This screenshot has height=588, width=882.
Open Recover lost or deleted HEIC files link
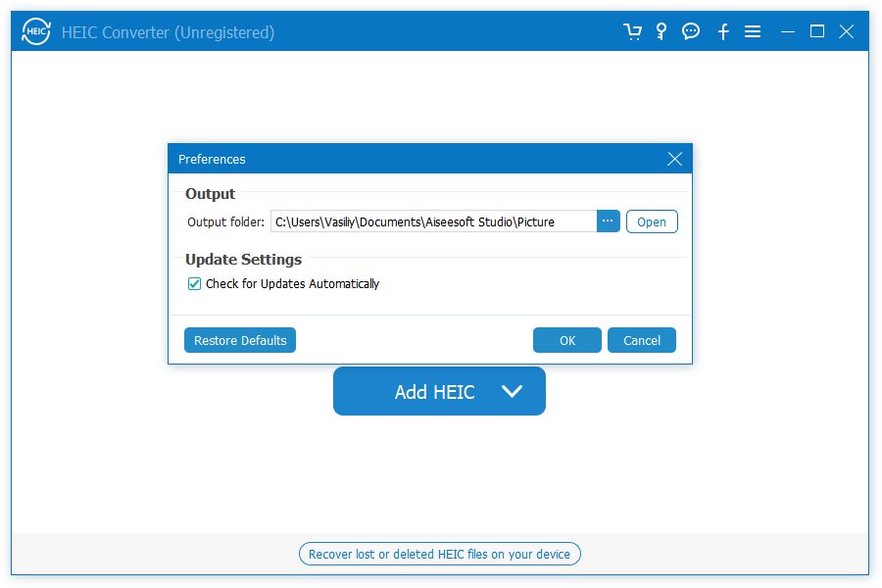pos(439,555)
